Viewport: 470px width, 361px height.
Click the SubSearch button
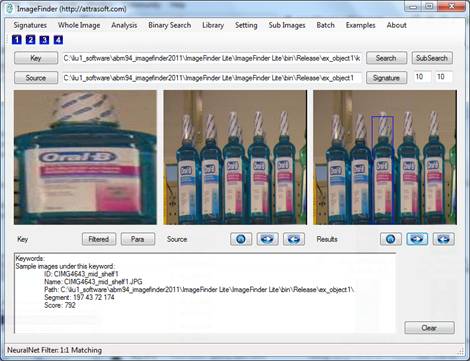[432, 58]
